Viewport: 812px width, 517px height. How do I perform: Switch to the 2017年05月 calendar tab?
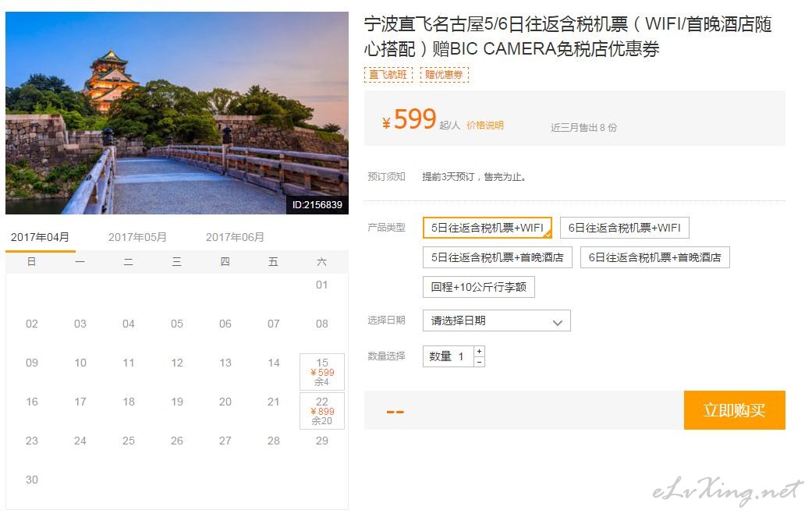[137, 237]
